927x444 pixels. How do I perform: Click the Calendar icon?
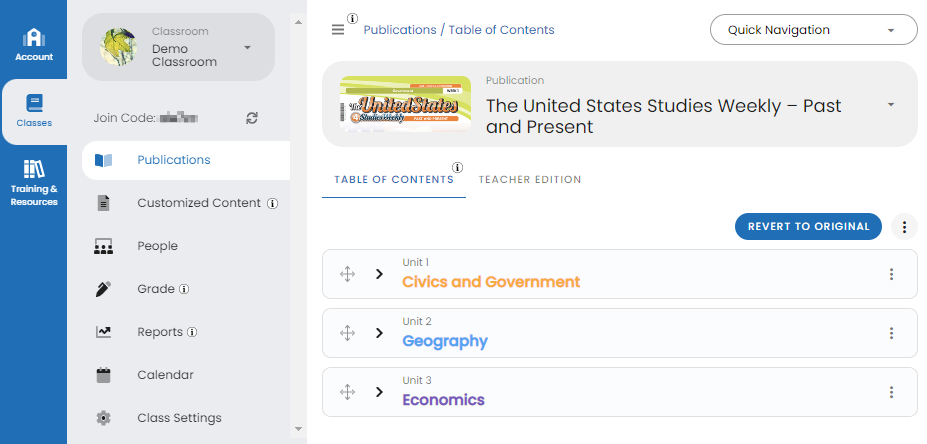click(103, 375)
